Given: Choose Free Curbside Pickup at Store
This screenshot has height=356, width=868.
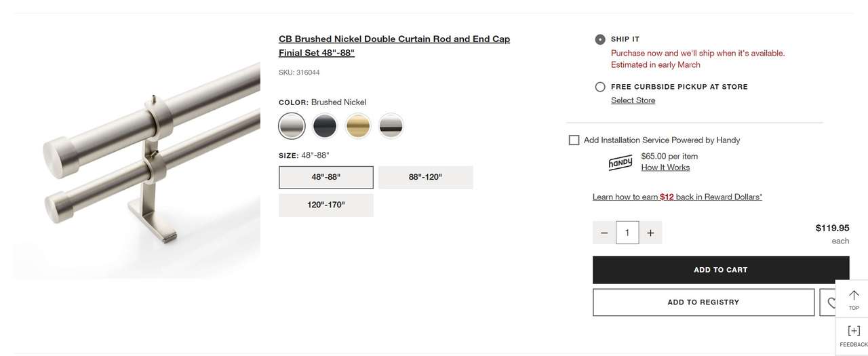Looking at the screenshot, I should [600, 87].
